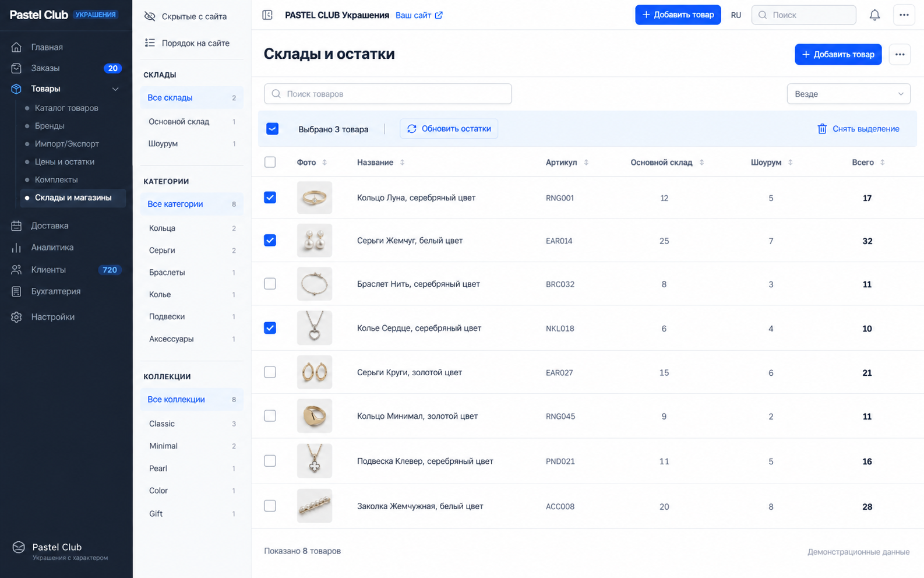
Task: Open the notifications bell
Action: coord(874,15)
